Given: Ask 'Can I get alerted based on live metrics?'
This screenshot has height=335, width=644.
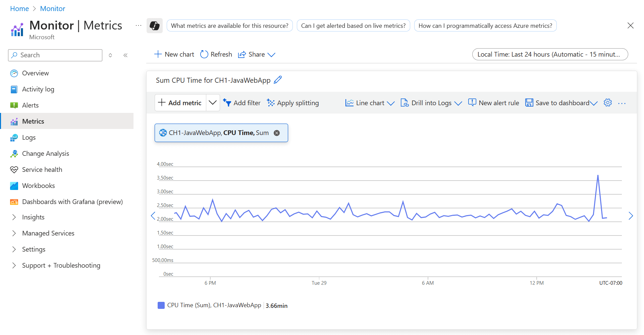Looking at the screenshot, I should point(353,25).
